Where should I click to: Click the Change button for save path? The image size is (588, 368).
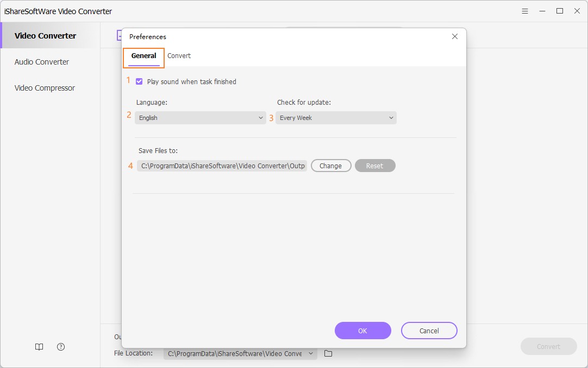click(x=331, y=166)
